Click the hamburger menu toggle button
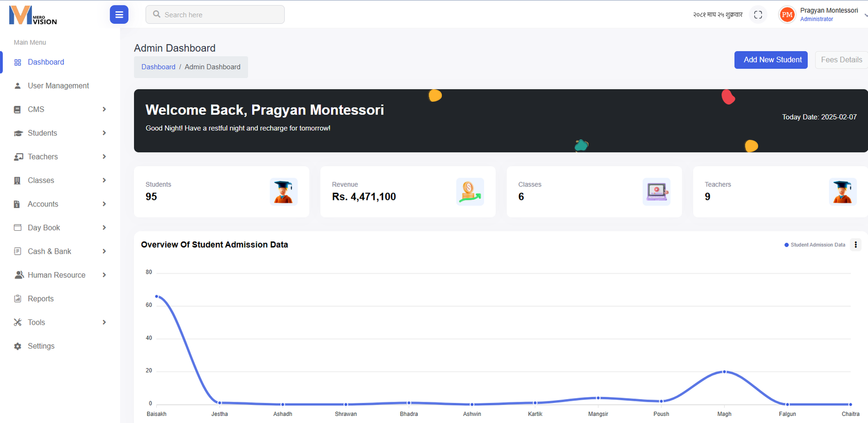Screen dimensions: 868x423 pyautogui.click(x=119, y=15)
